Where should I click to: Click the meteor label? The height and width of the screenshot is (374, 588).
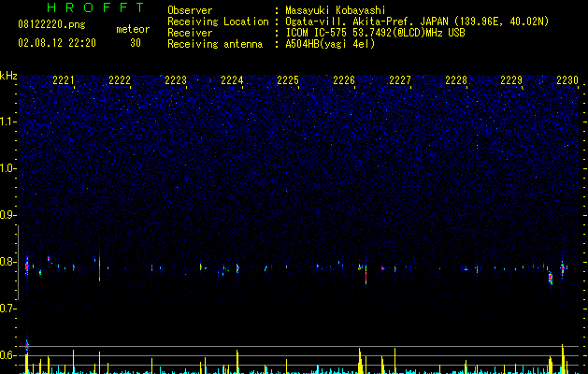click(133, 29)
